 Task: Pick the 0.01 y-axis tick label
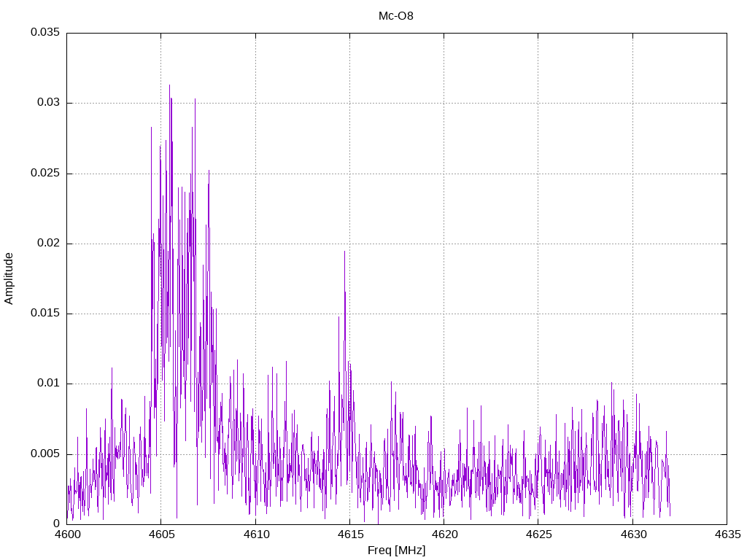click(x=47, y=384)
